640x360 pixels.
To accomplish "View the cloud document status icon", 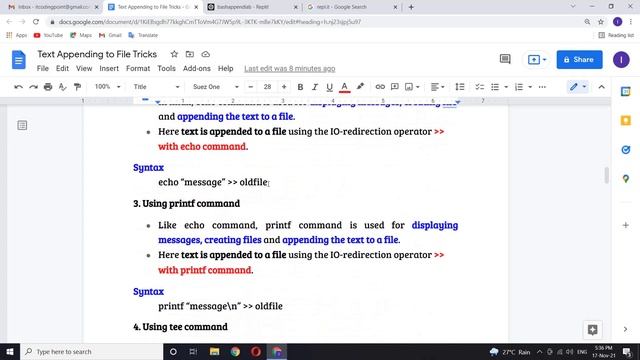I will 206,54.
